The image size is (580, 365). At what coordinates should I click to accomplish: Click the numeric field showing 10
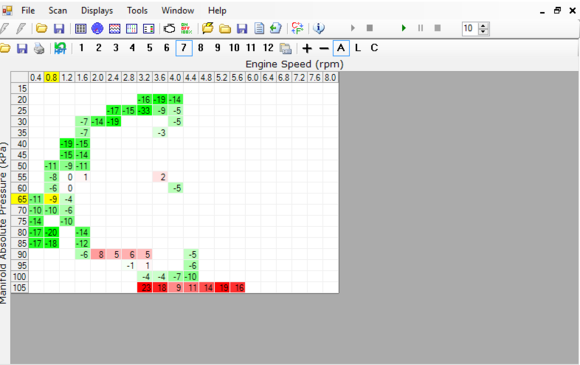click(x=470, y=28)
